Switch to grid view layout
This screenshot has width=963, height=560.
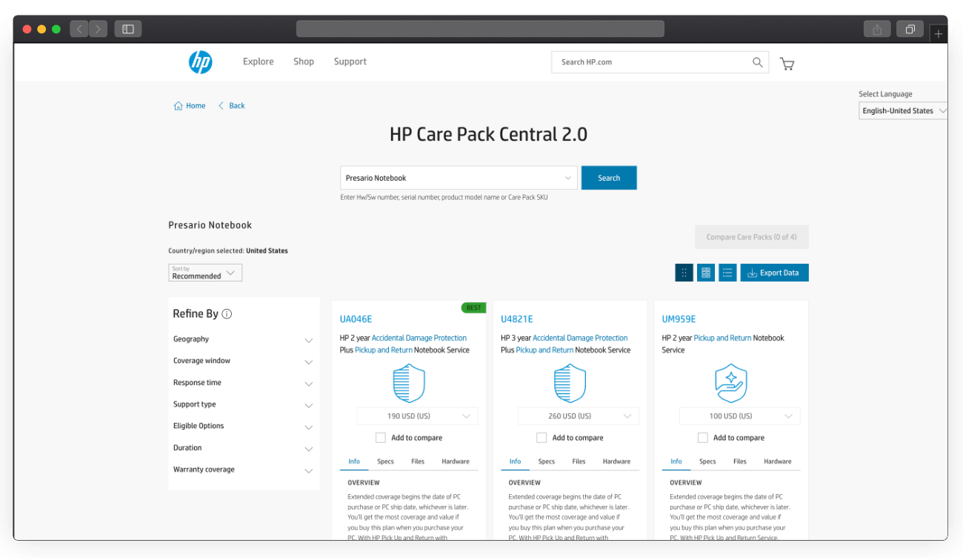(684, 273)
